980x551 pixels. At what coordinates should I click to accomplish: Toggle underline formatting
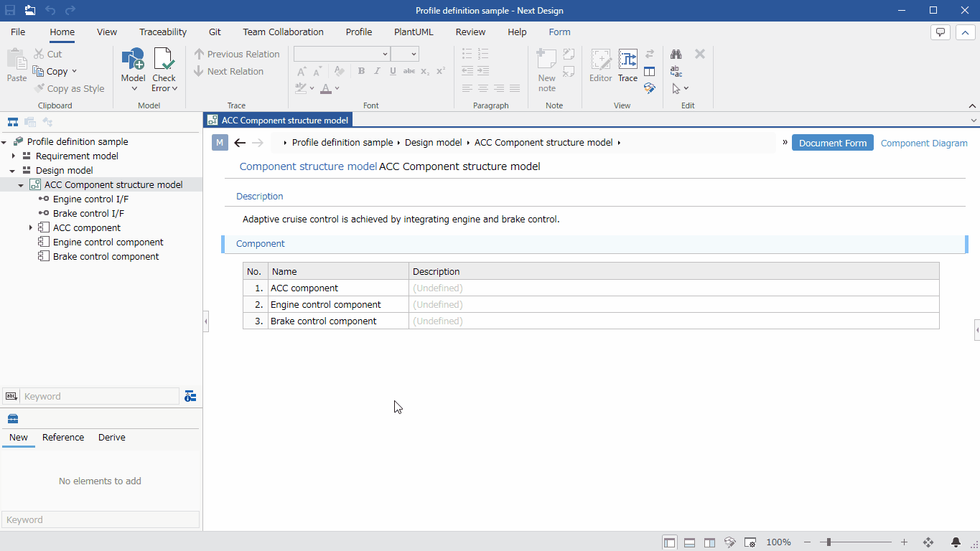coord(393,71)
